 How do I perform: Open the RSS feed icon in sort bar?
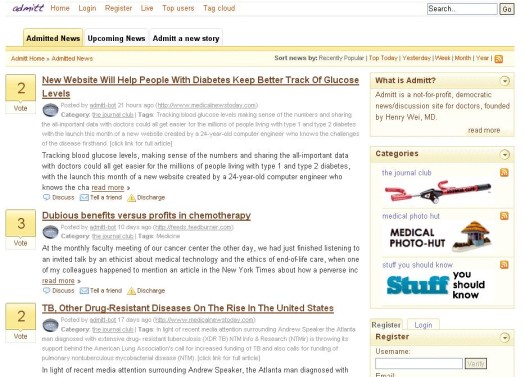499,59
